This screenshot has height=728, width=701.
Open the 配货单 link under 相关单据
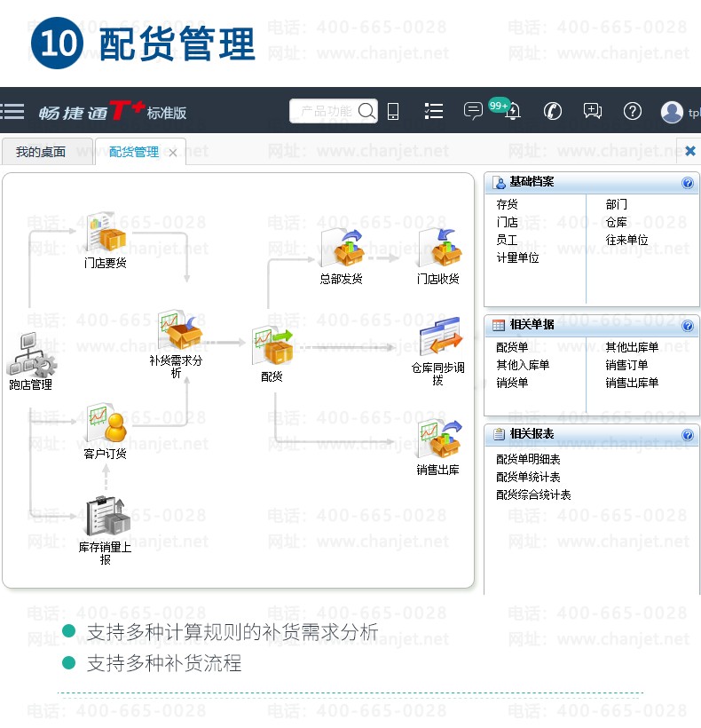tap(512, 347)
